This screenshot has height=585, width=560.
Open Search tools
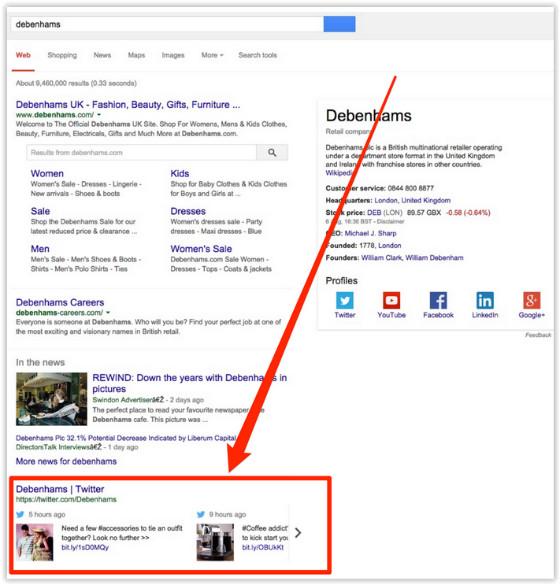(258, 55)
